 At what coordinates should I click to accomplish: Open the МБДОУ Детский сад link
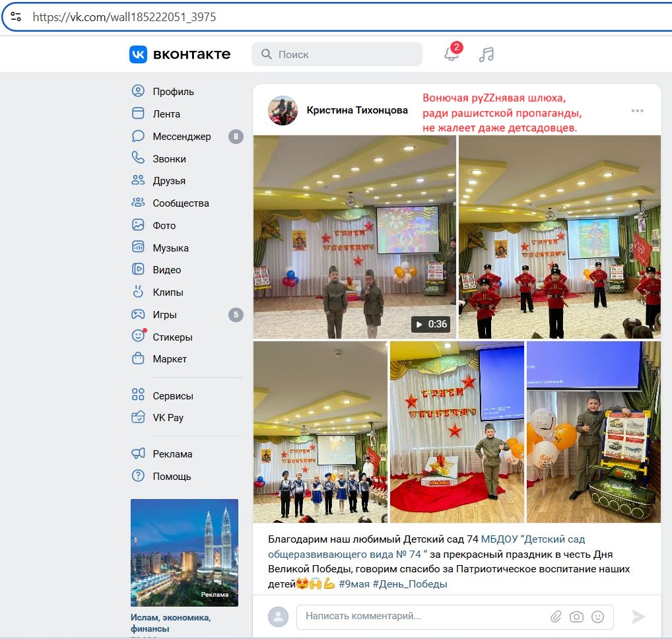[533, 539]
